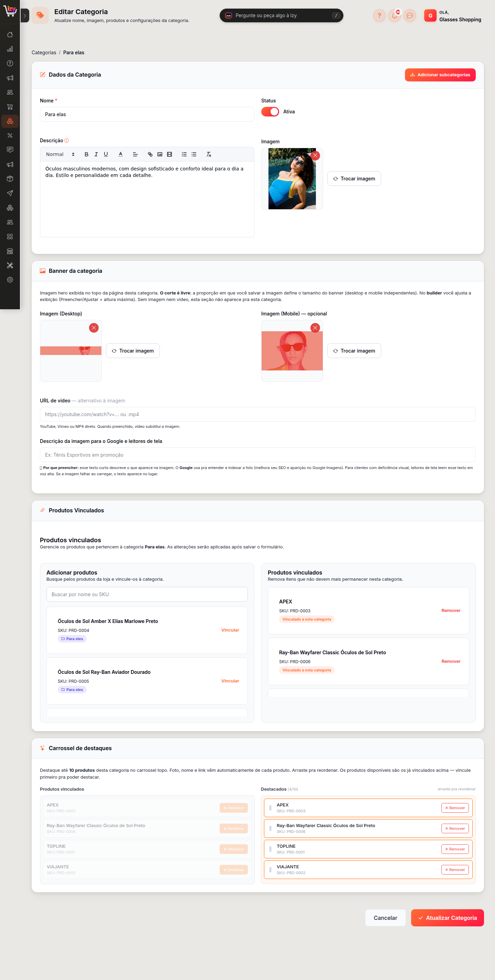
Task: Click the Cancelar button
Action: pos(385,918)
